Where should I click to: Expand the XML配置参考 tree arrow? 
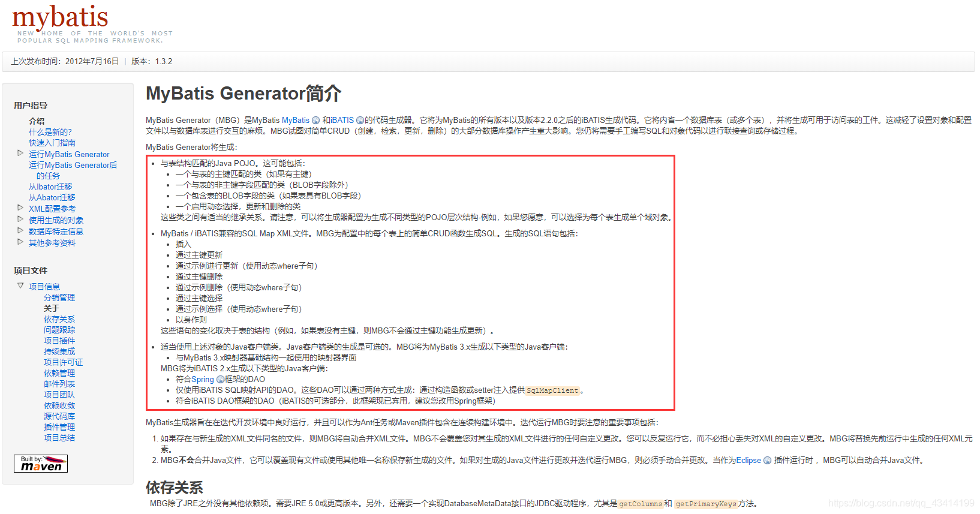click(x=20, y=208)
